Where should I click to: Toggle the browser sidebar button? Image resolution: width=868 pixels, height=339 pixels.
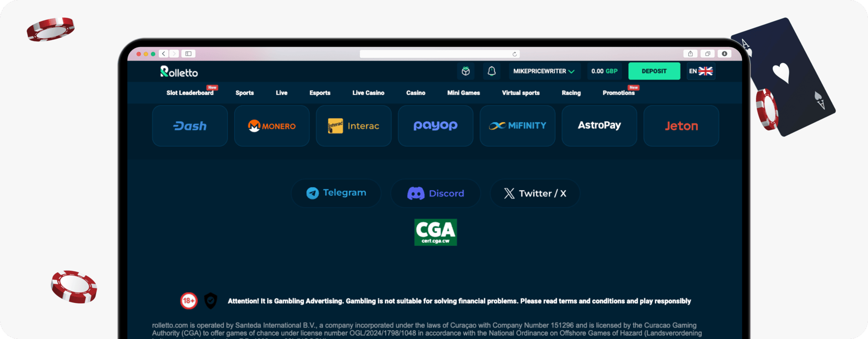(189, 54)
